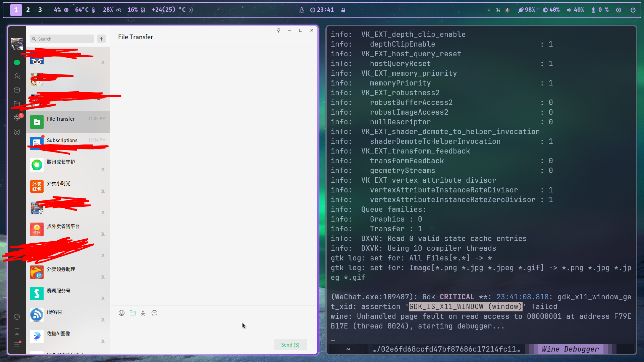Open WeChat Settings gear with notification badge
Viewport: 644px width, 362px height.
[x=17, y=117]
